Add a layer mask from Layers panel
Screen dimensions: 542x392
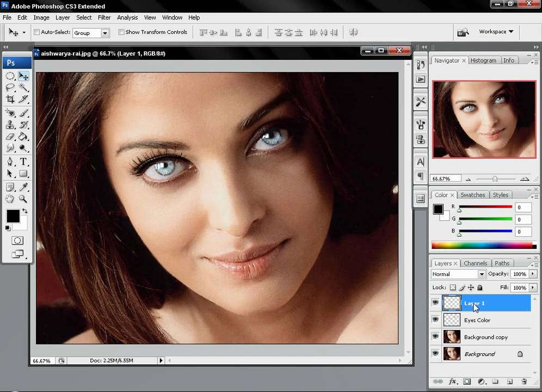click(x=466, y=382)
